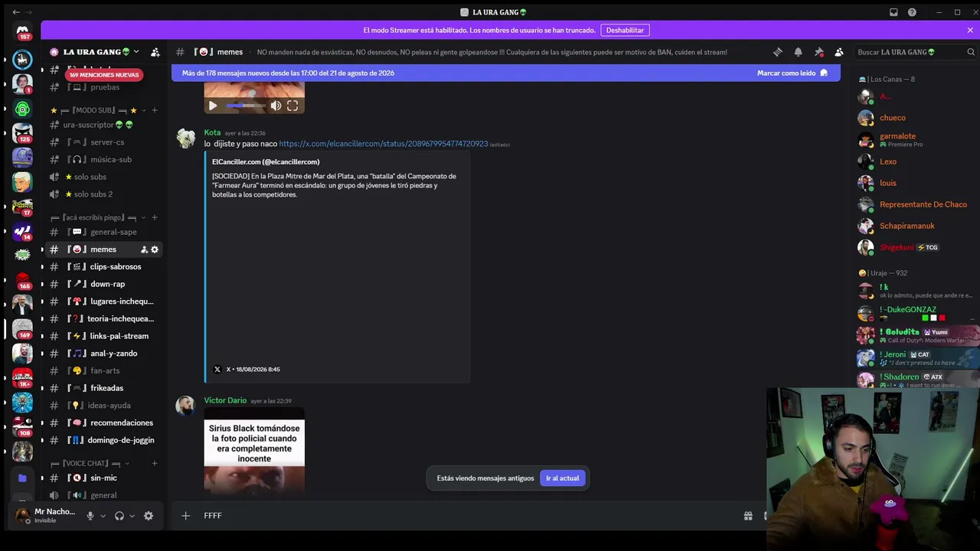980x551 pixels.
Task: Click the invite icon on memes channel
Action: (144, 249)
